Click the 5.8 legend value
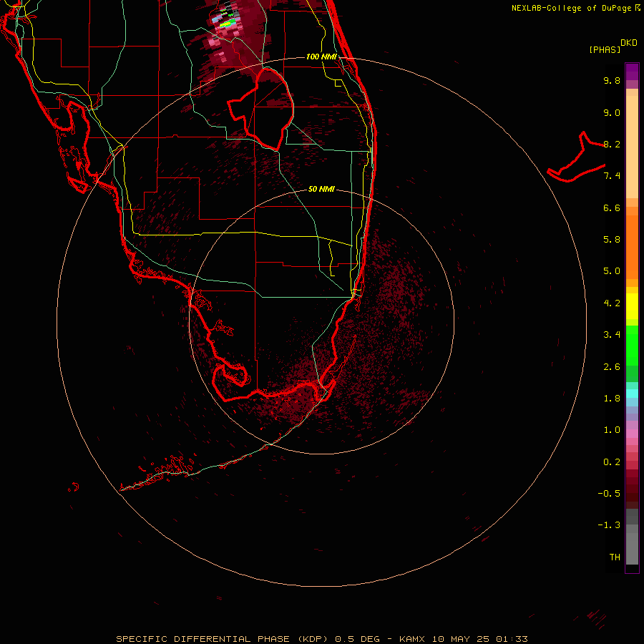Image resolution: width=644 pixels, height=644 pixels. tap(612, 240)
